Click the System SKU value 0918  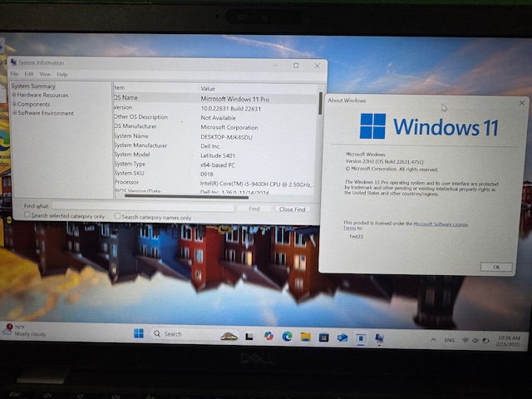coord(207,174)
